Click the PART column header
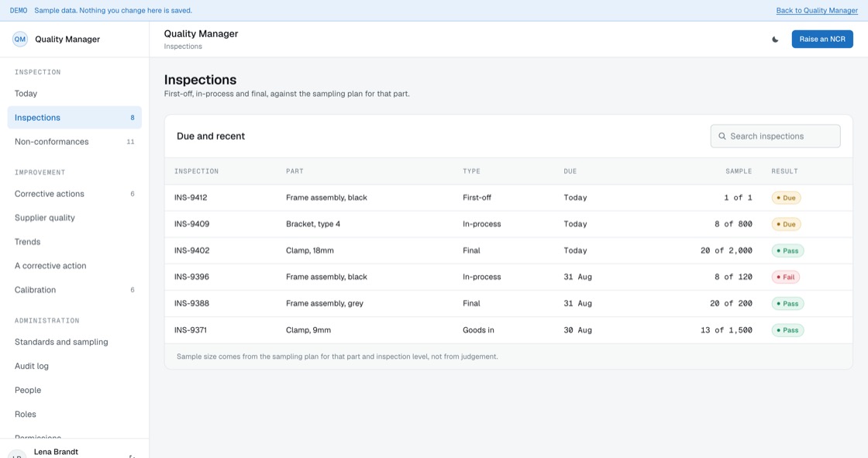 point(294,171)
